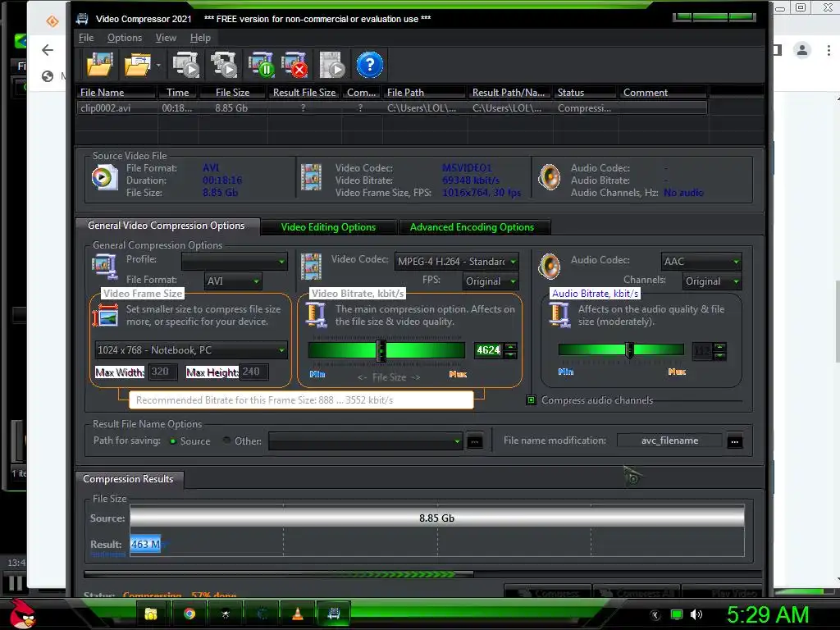Screen dimensions: 840x630
Task: Start compressing the selected video
Action: click(x=186, y=65)
